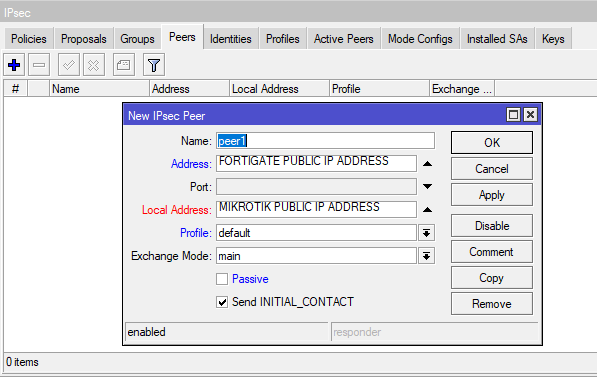The width and height of the screenshot is (597, 377).
Task: Click the Exchange Mode field showing main
Action: tap(316, 256)
